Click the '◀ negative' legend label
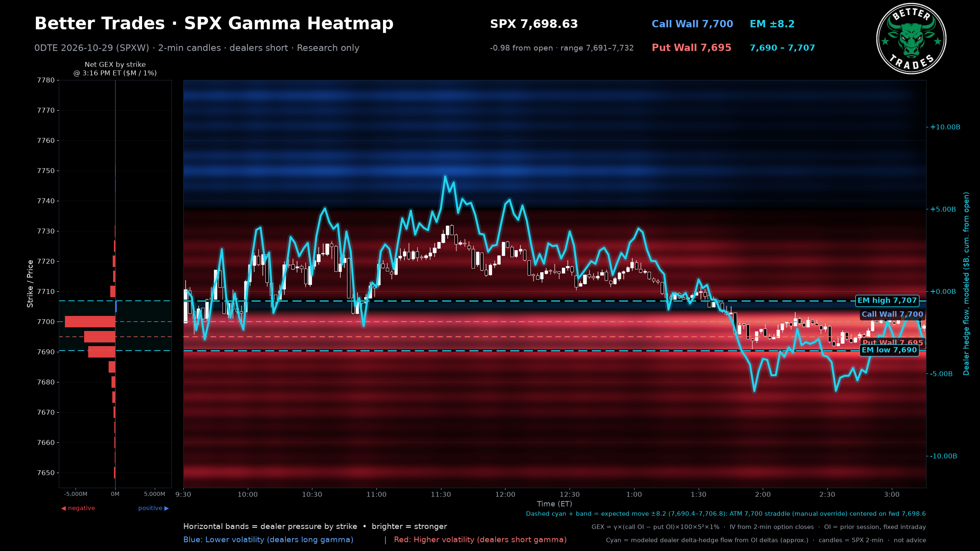The width and height of the screenshot is (980, 551). (78, 508)
